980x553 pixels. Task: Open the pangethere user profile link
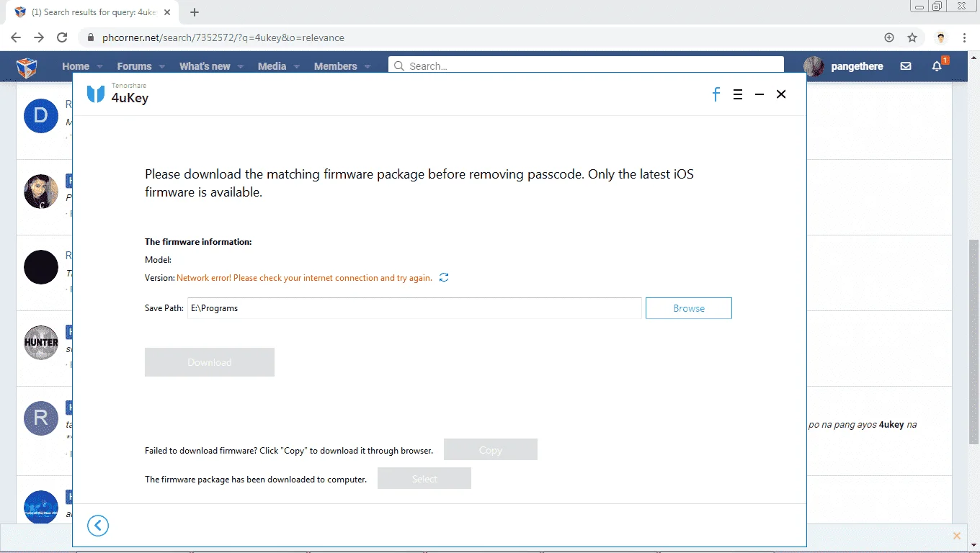pos(857,66)
